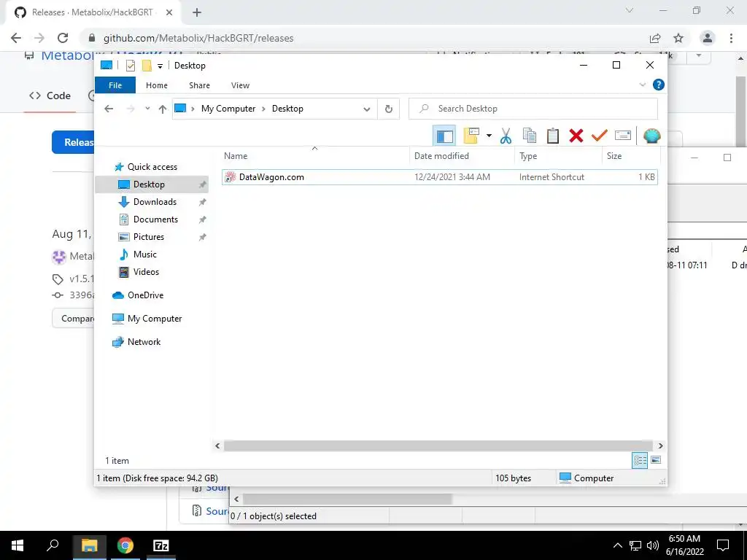747x560 pixels.
Task: Open Chrome's three-dot menu
Action: click(731, 38)
